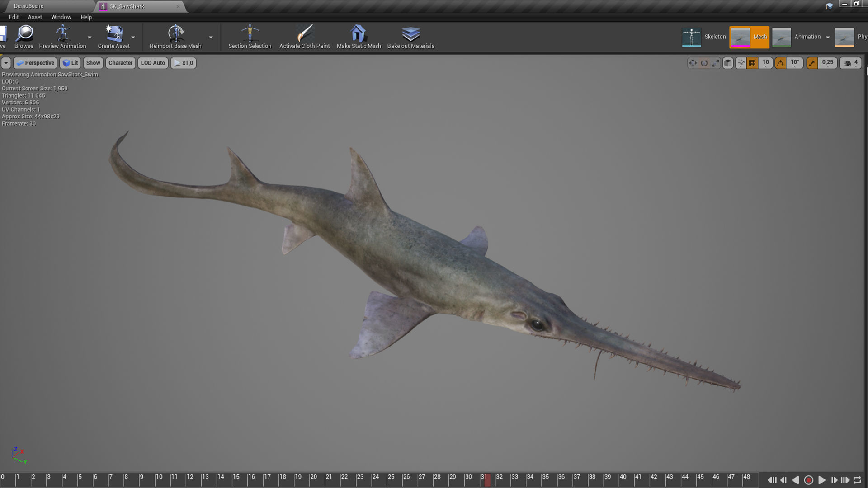Toggle rotation angle snapping
This screenshot has width=868, height=488.
point(780,63)
